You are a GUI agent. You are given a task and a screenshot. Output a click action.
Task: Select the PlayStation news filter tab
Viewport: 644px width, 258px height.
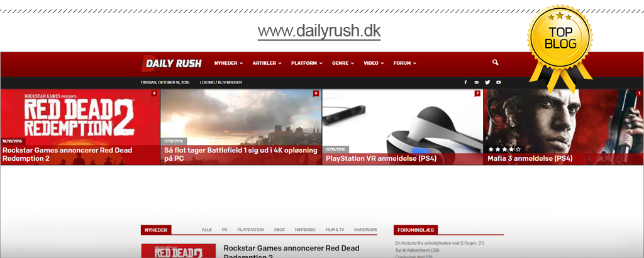pos(250,230)
